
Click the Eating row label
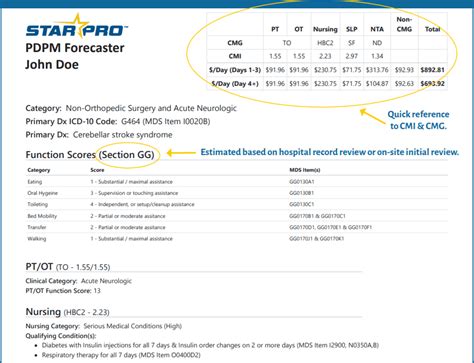(x=35, y=182)
